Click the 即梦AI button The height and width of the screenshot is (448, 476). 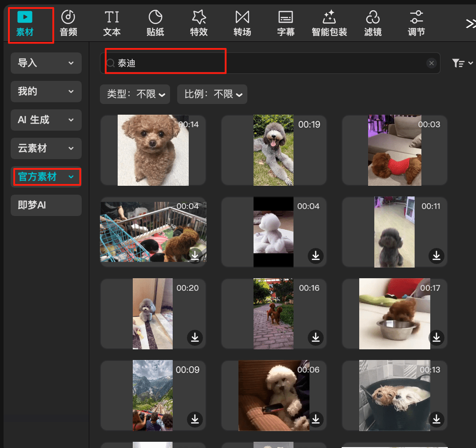point(46,205)
